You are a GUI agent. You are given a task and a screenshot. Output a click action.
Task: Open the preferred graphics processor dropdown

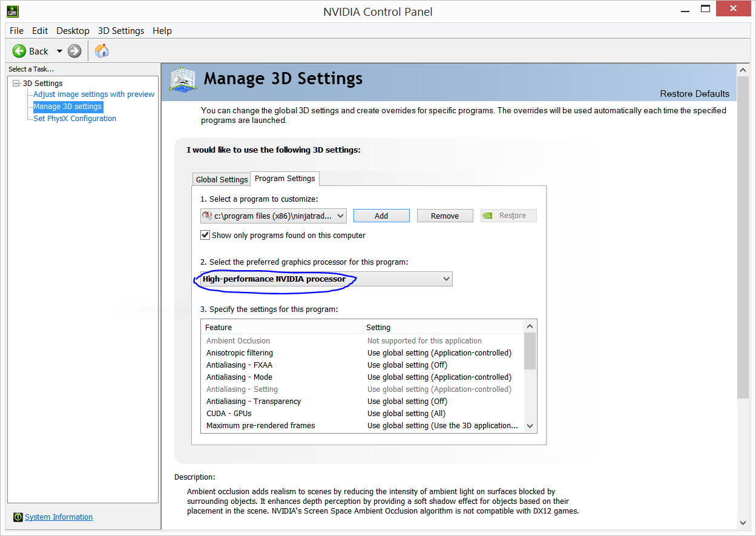[x=326, y=279]
